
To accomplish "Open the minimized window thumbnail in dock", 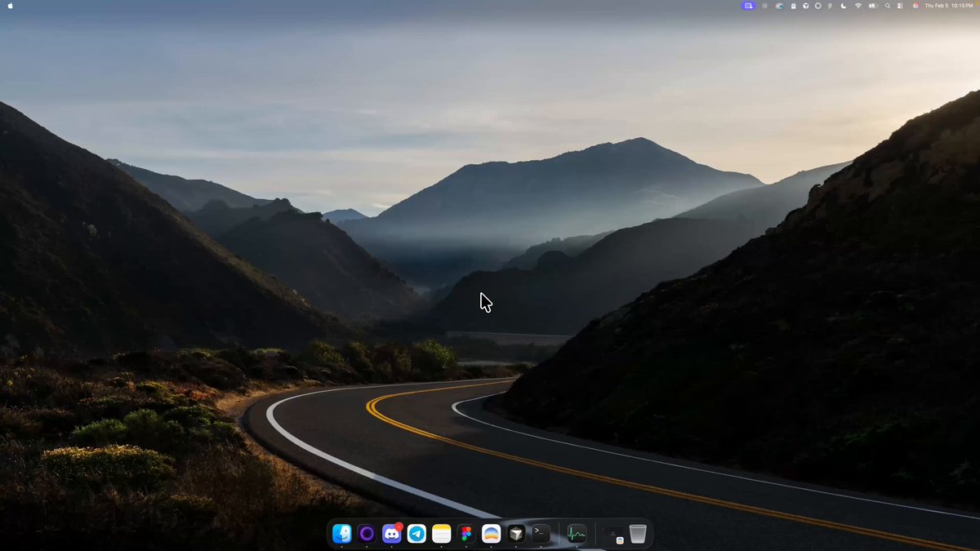I will (x=613, y=535).
